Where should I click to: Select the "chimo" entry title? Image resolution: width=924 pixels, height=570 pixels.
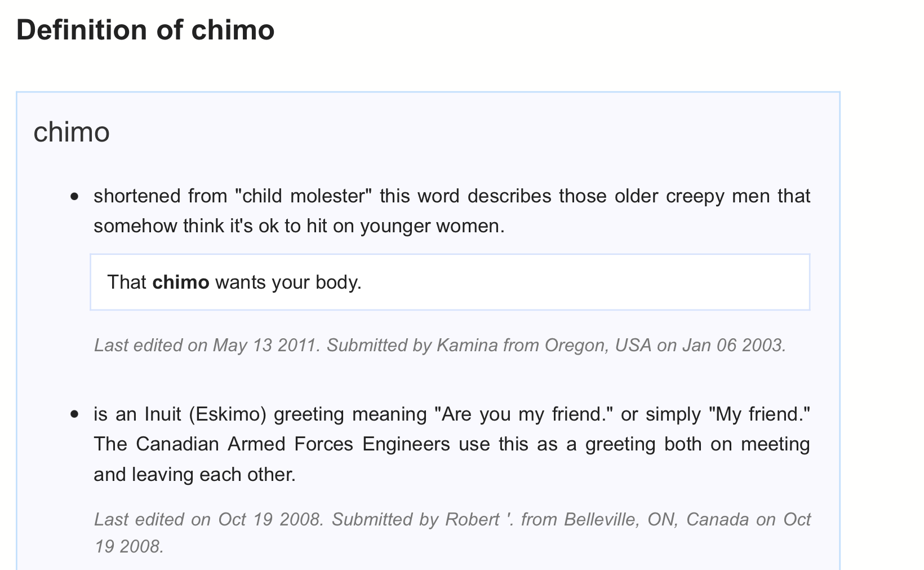(x=72, y=132)
